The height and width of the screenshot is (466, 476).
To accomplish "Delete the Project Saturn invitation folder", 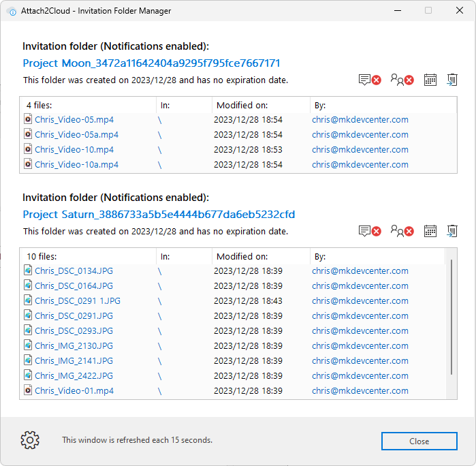I will coord(452,231).
